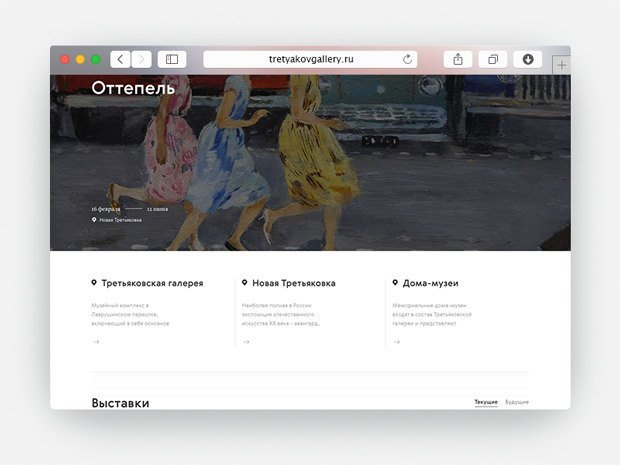Open the Downloads arrow icon
Screen dimensions: 620x465
pos(528,60)
